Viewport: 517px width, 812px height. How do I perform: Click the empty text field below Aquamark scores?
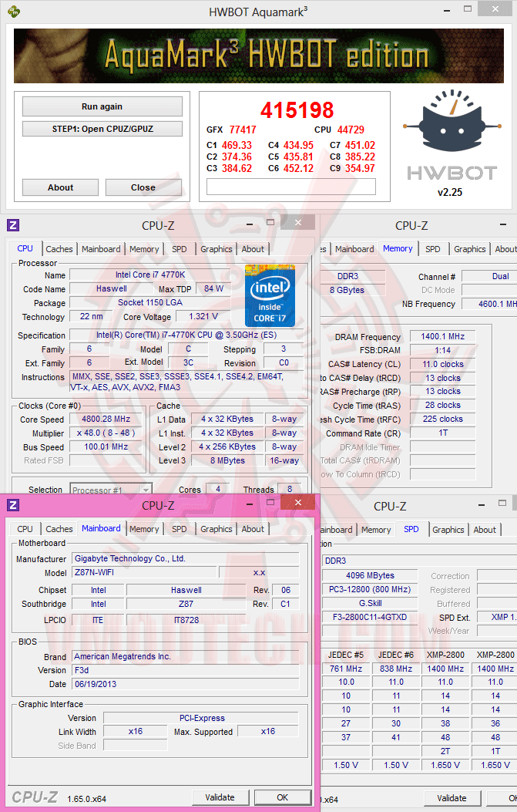290,187
